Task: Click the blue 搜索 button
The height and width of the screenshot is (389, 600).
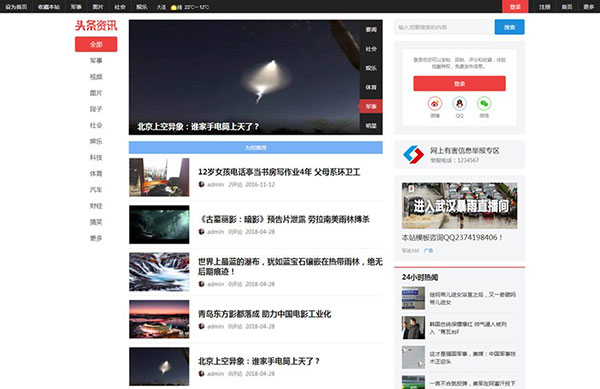Action: tap(509, 27)
